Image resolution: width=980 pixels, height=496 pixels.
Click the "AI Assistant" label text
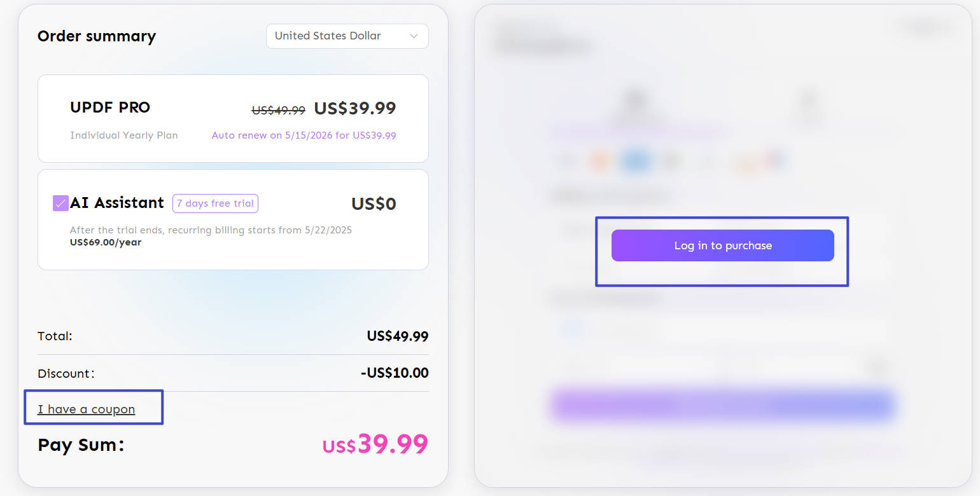(x=117, y=203)
